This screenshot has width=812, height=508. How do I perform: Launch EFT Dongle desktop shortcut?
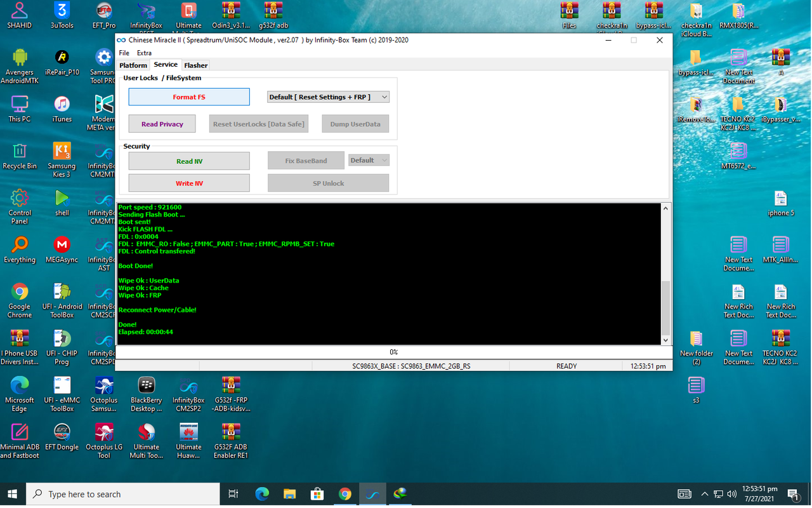(x=62, y=437)
